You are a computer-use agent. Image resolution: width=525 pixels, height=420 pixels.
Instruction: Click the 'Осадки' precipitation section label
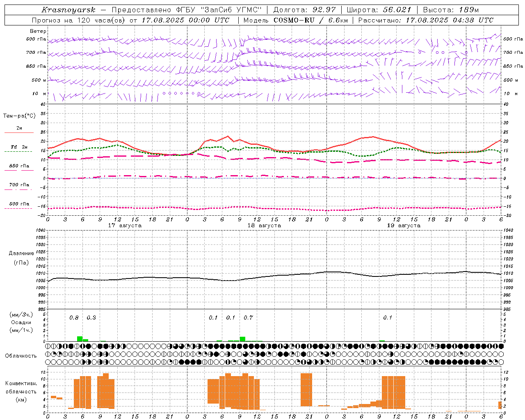tap(21, 322)
